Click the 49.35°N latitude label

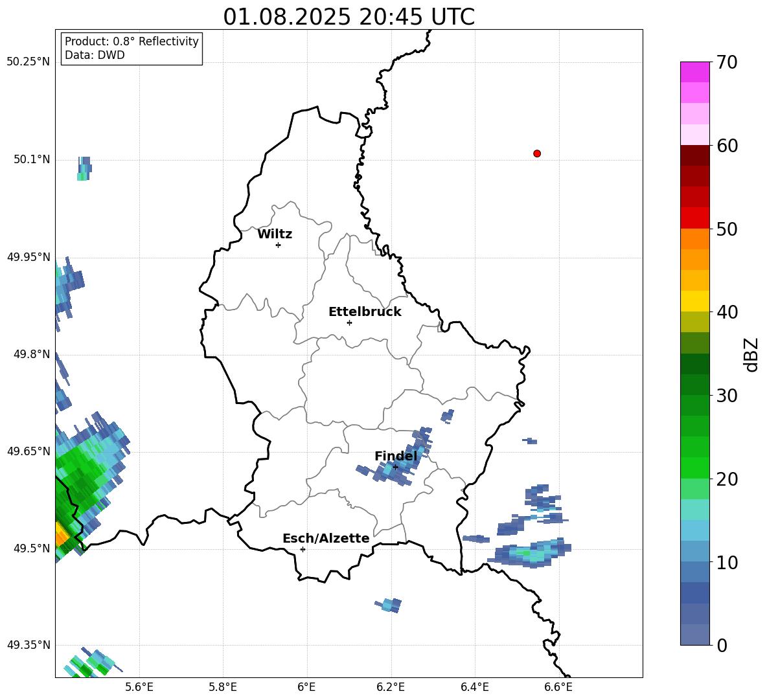[x=28, y=645]
